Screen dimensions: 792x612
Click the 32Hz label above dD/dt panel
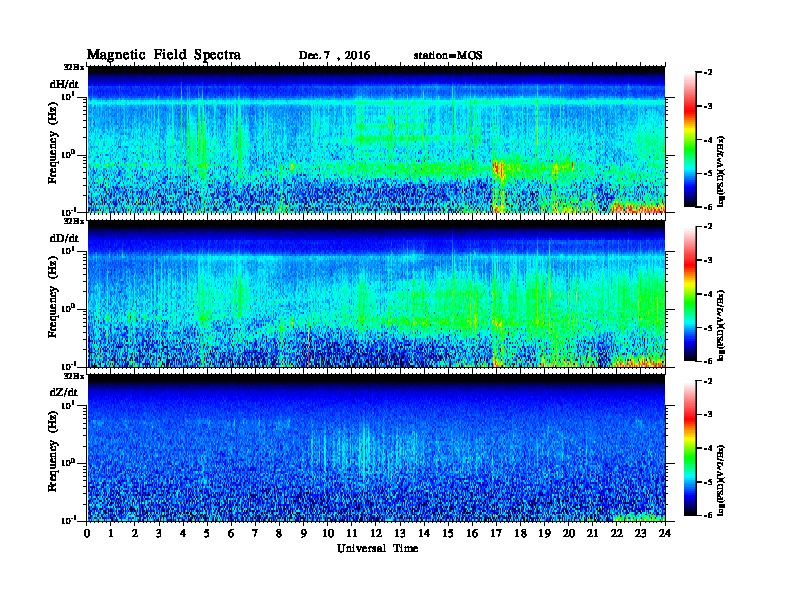click(73, 221)
